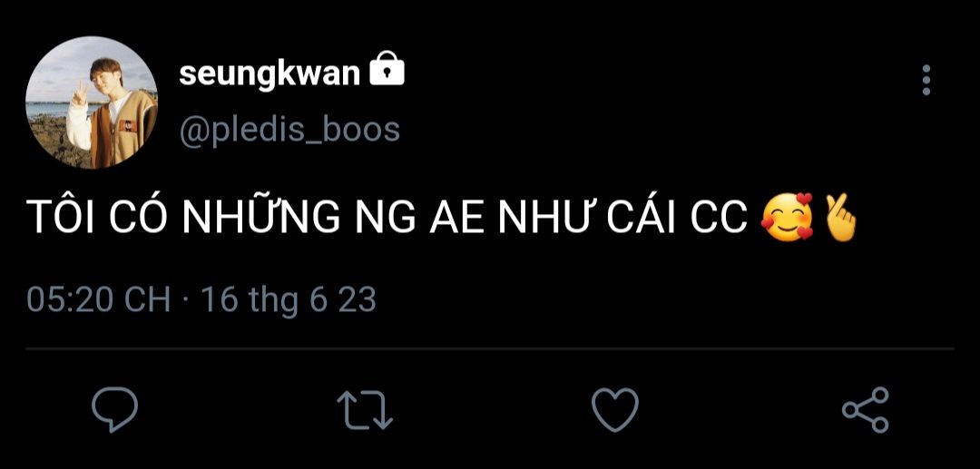Click the padlock icon beside seungkwan

[387, 69]
